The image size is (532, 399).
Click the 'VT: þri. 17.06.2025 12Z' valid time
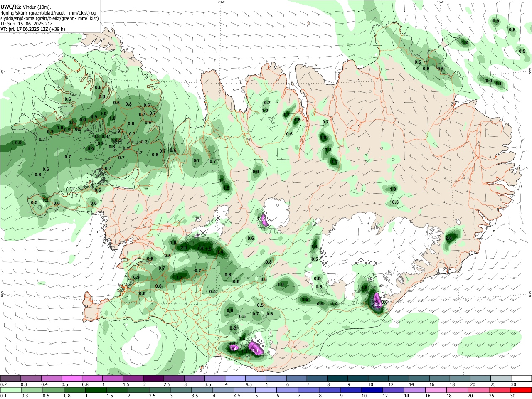[x=24, y=30]
